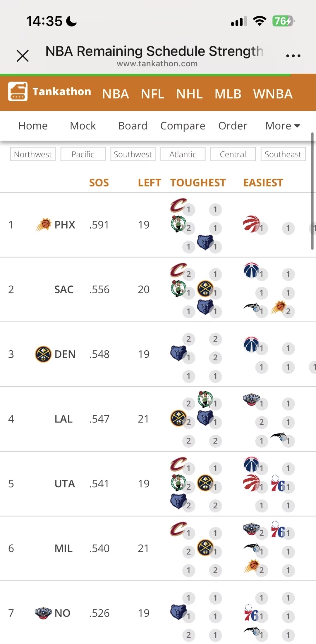
Task: Open the More dropdown menu
Action: (282, 126)
